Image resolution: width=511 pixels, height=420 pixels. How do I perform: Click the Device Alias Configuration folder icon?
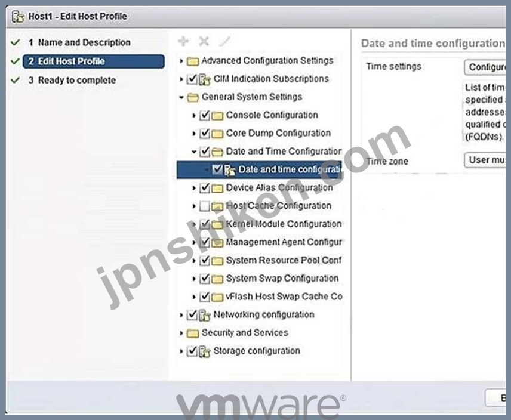pyautogui.click(x=217, y=188)
